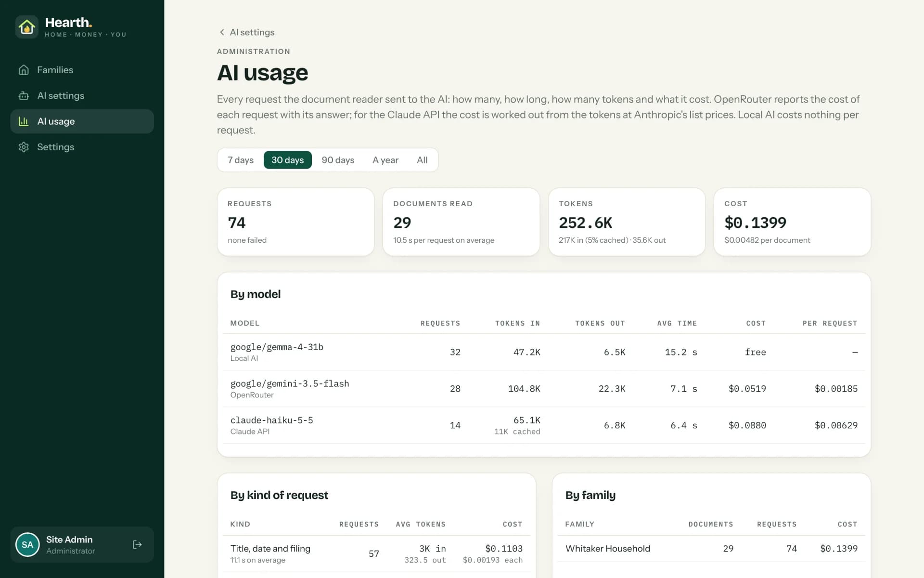
Task: Click the Cost $0.1399 summary card
Action: click(x=792, y=222)
